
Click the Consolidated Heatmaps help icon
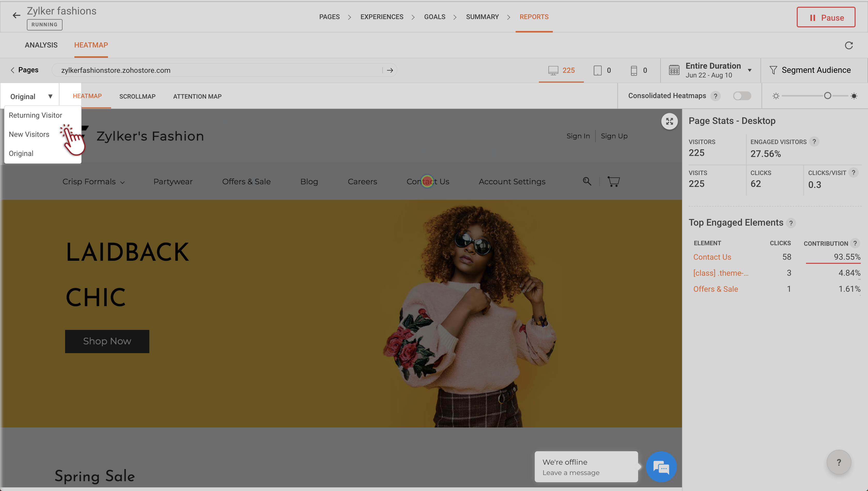[715, 96]
